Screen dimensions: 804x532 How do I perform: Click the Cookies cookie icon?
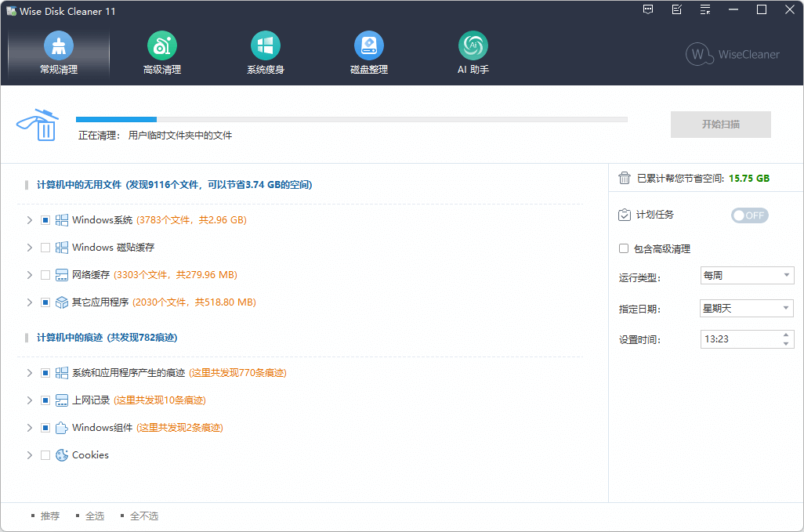click(62, 455)
